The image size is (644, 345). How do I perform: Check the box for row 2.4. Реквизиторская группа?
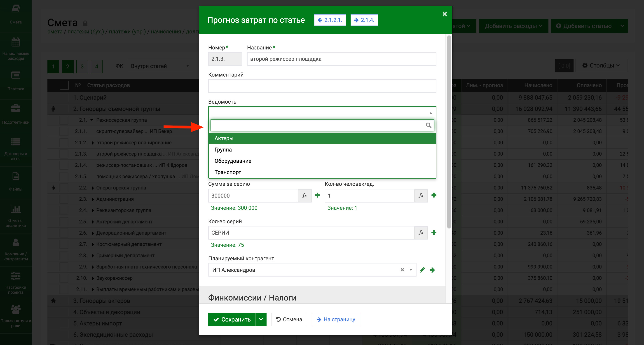click(64, 210)
